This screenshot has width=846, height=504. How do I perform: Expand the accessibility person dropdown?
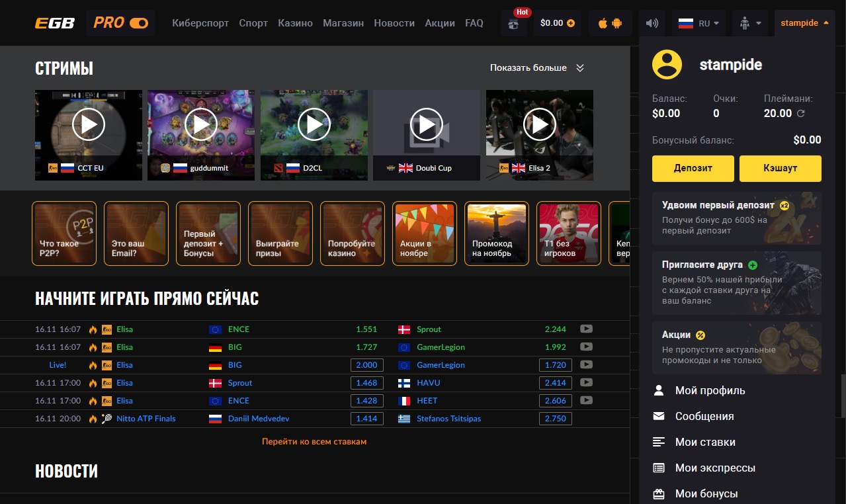coord(750,23)
